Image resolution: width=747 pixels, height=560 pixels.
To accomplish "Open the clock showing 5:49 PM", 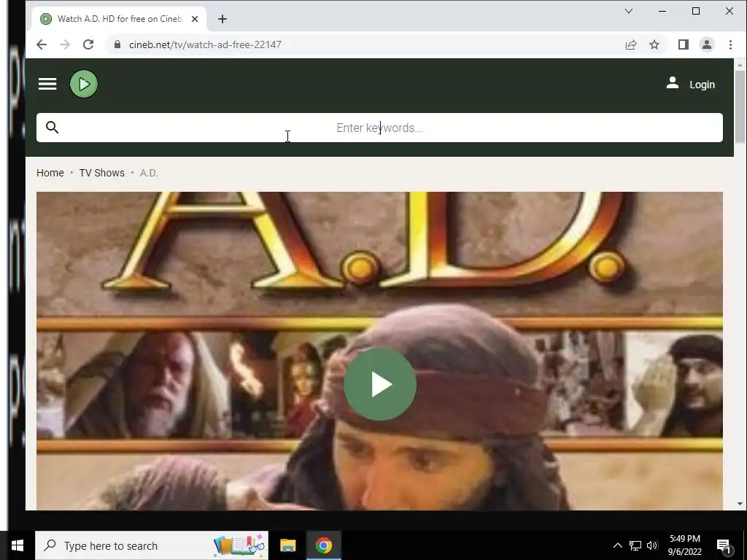I will 684,545.
